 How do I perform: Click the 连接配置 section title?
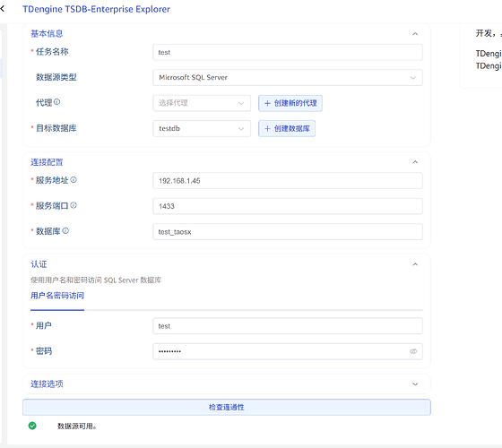point(47,162)
